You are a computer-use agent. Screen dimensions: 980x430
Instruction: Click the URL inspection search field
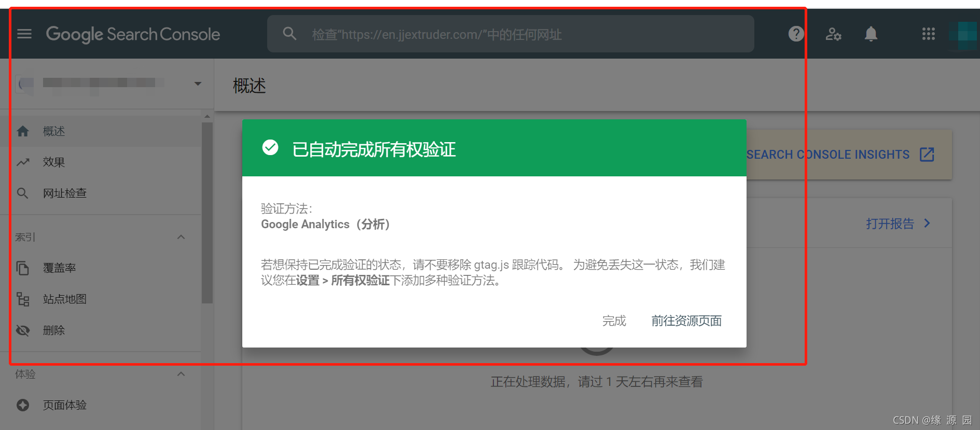(x=510, y=34)
